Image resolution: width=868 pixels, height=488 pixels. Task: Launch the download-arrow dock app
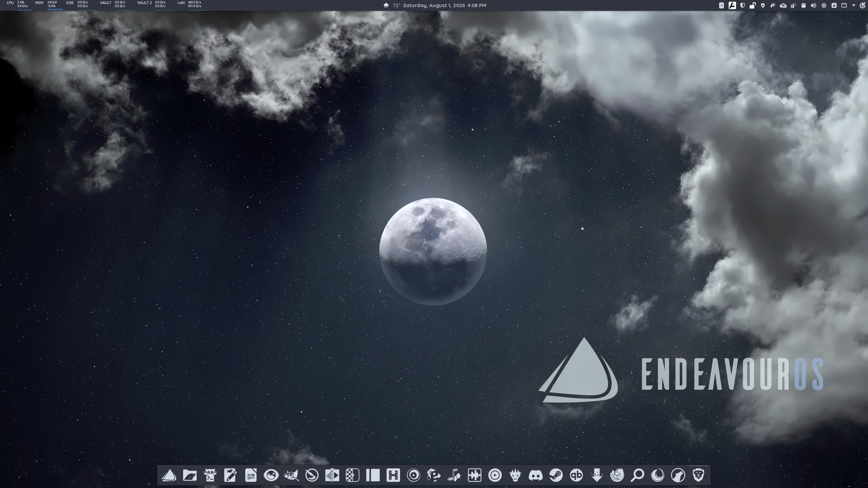[597, 475]
